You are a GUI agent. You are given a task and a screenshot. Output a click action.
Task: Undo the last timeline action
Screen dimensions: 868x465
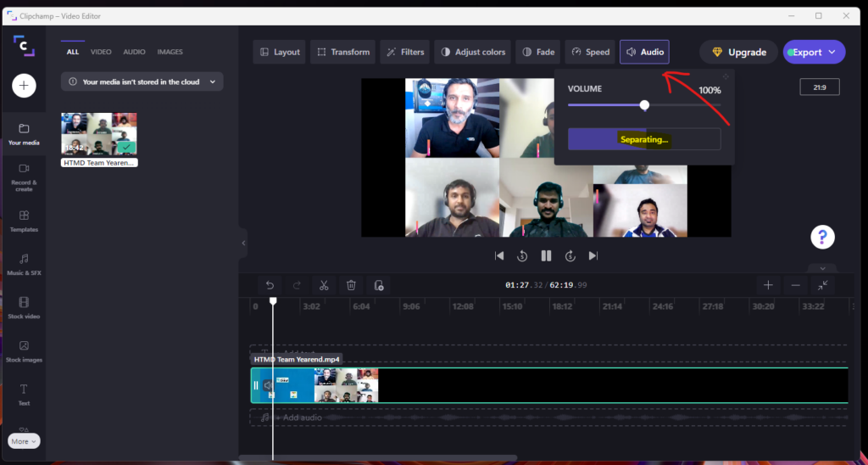tap(270, 286)
